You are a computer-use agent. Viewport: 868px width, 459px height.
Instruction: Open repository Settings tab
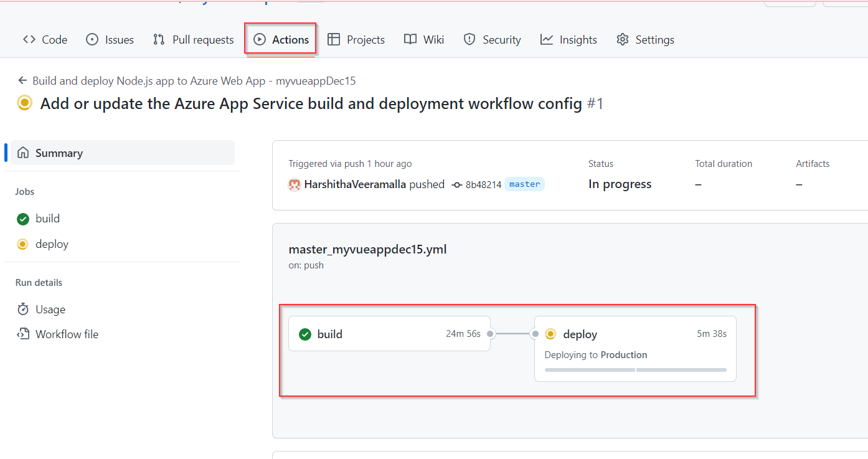(x=645, y=39)
